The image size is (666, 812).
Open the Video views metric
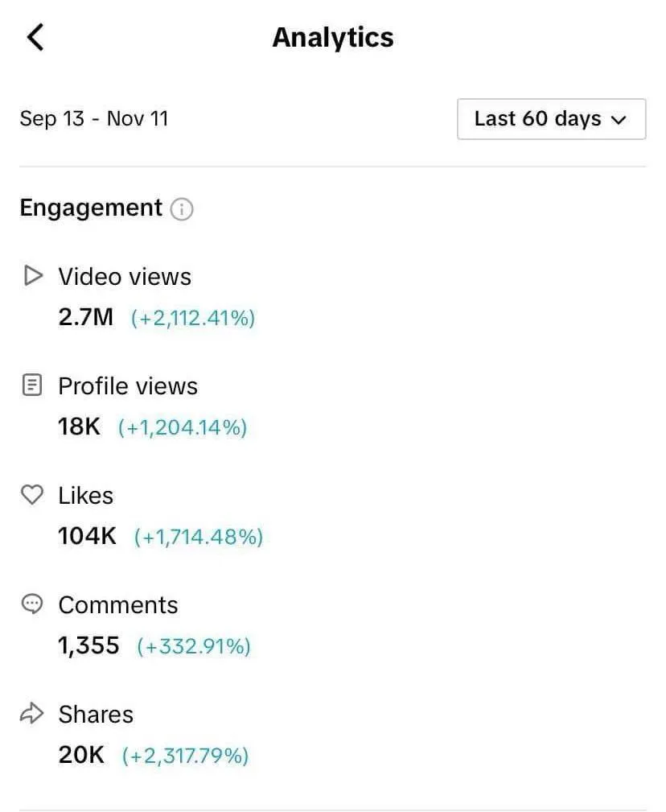pos(125,277)
